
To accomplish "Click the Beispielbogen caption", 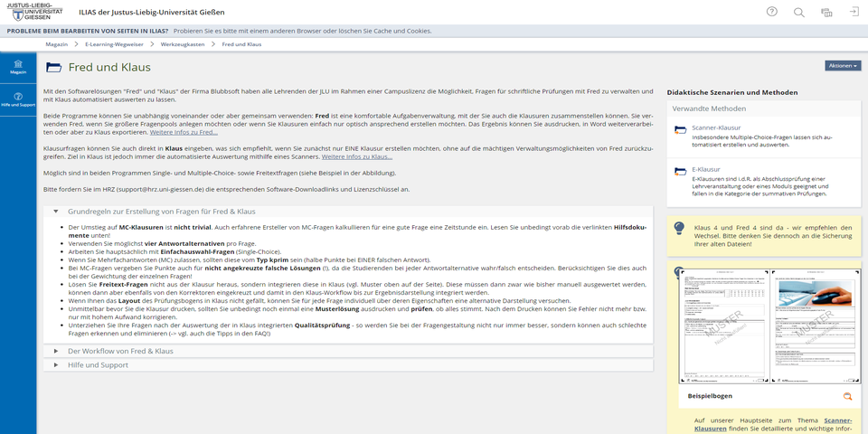I will (x=710, y=396).
